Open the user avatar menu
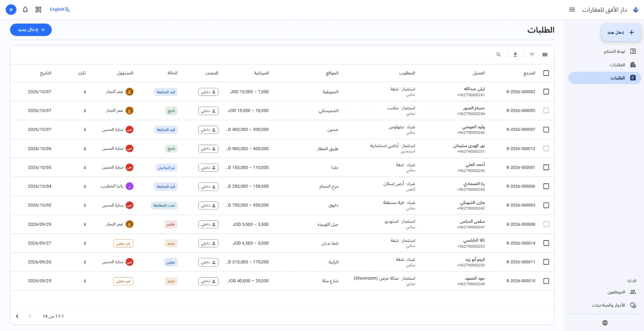Viewport: 644px width, 331px height. [11, 10]
